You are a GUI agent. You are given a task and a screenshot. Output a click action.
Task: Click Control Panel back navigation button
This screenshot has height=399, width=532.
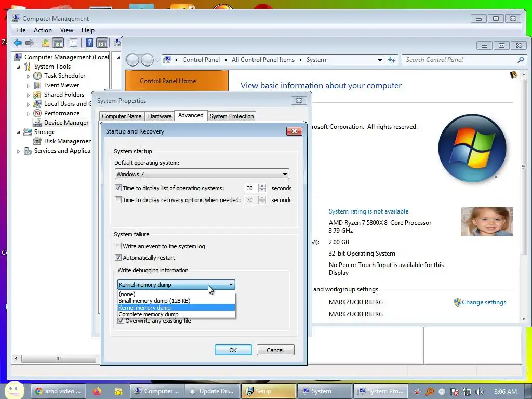(x=132, y=60)
